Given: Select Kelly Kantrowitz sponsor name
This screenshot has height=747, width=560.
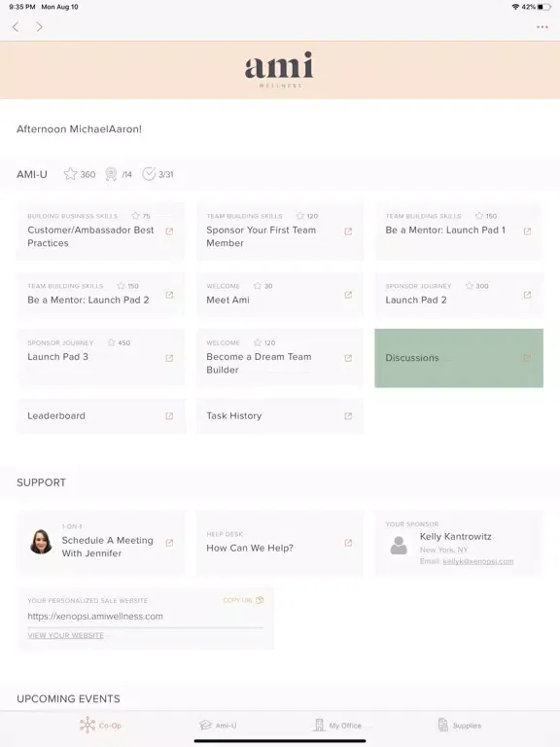Looking at the screenshot, I should pyautogui.click(x=456, y=537).
